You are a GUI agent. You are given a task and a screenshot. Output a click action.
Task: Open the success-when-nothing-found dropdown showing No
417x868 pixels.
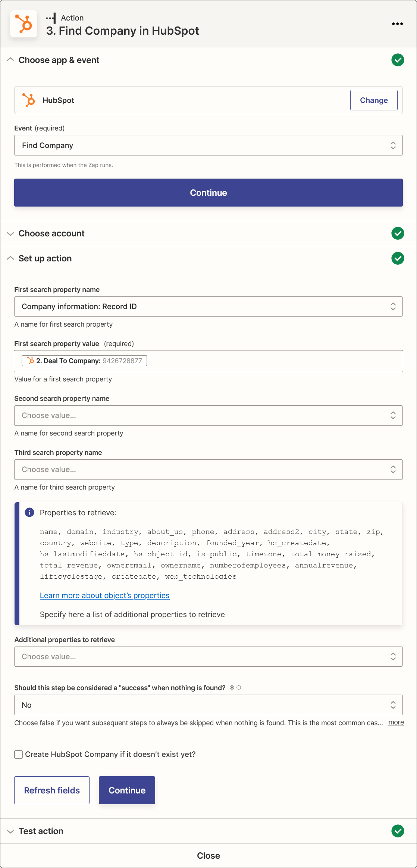[x=208, y=705]
